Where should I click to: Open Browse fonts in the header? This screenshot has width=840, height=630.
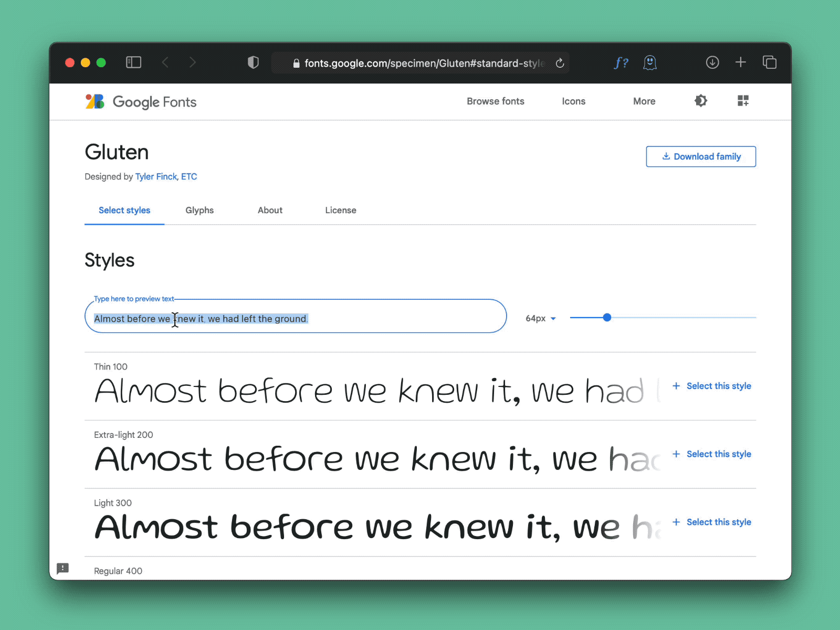coord(496,101)
